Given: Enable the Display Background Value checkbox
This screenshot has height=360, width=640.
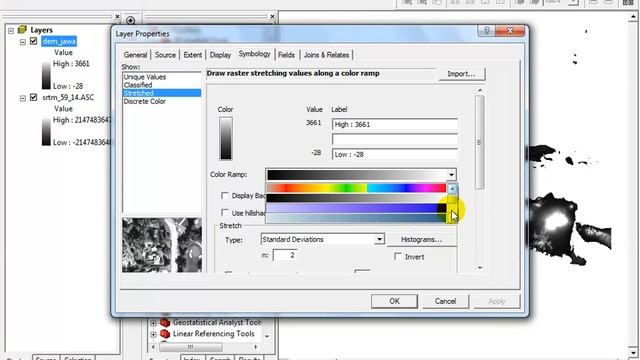Looking at the screenshot, I should click(x=224, y=196).
